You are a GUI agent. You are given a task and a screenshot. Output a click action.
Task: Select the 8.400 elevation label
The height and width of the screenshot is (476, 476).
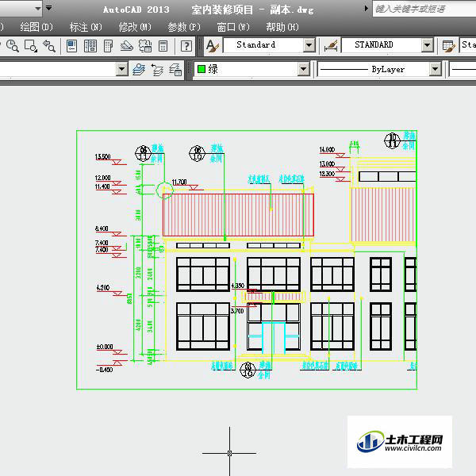click(102, 228)
